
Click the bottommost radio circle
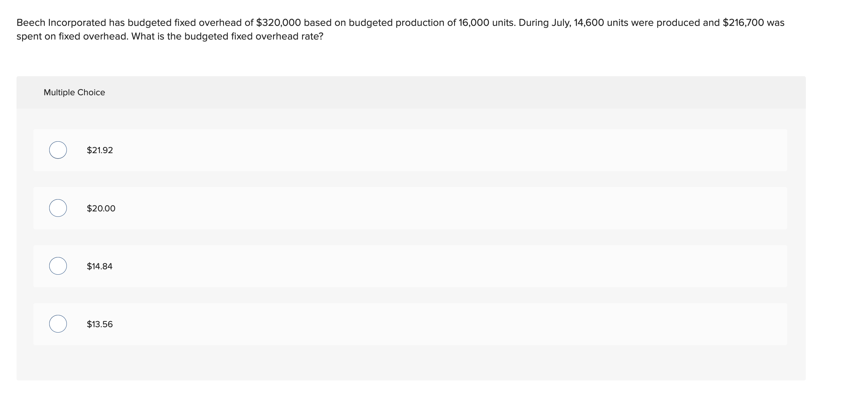[57, 324]
